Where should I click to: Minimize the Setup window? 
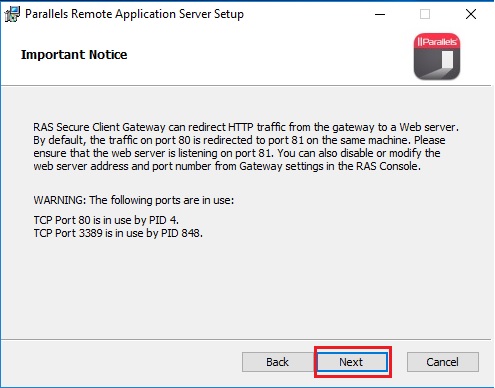[380, 14]
